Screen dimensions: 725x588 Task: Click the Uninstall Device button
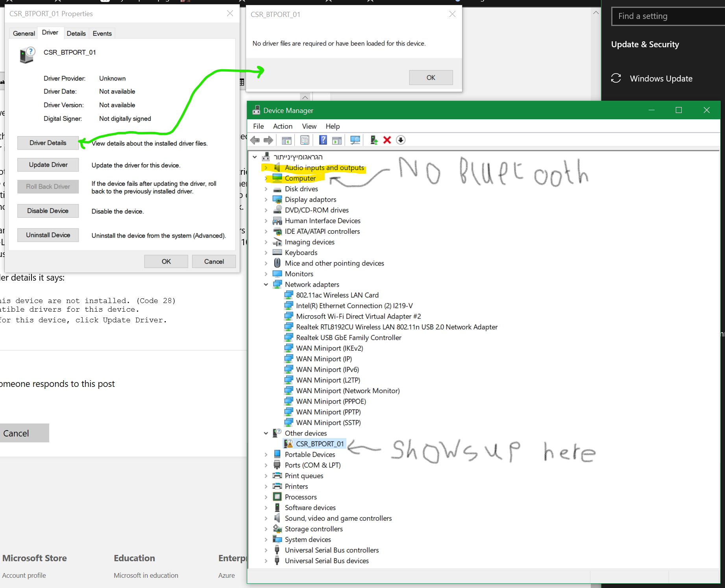point(48,235)
